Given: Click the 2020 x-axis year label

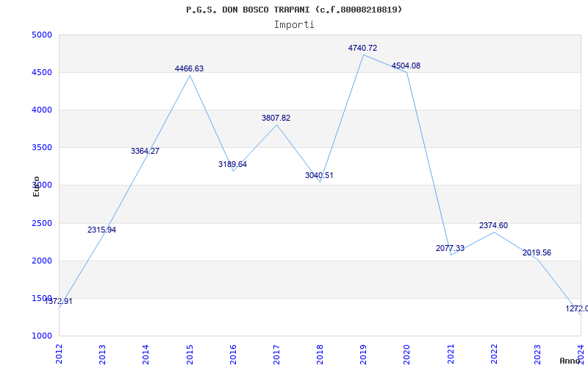Looking at the screenshot, I should coord(407,354).
